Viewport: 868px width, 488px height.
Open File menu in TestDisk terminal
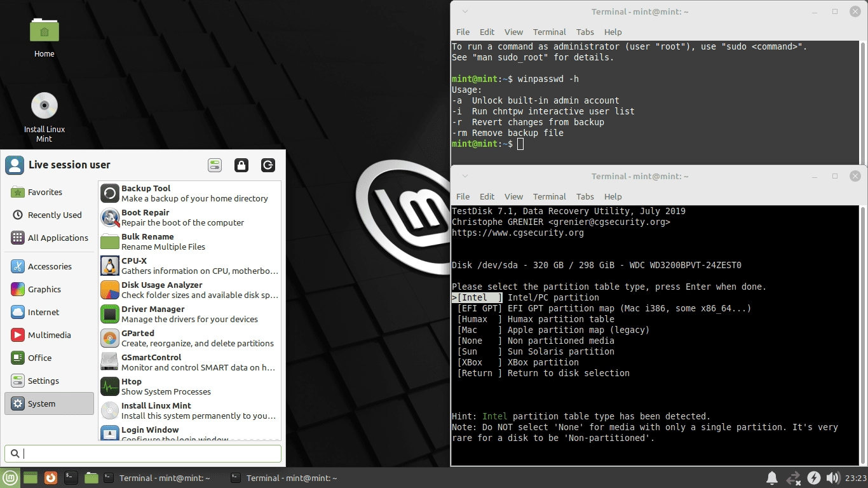(463, 196)
